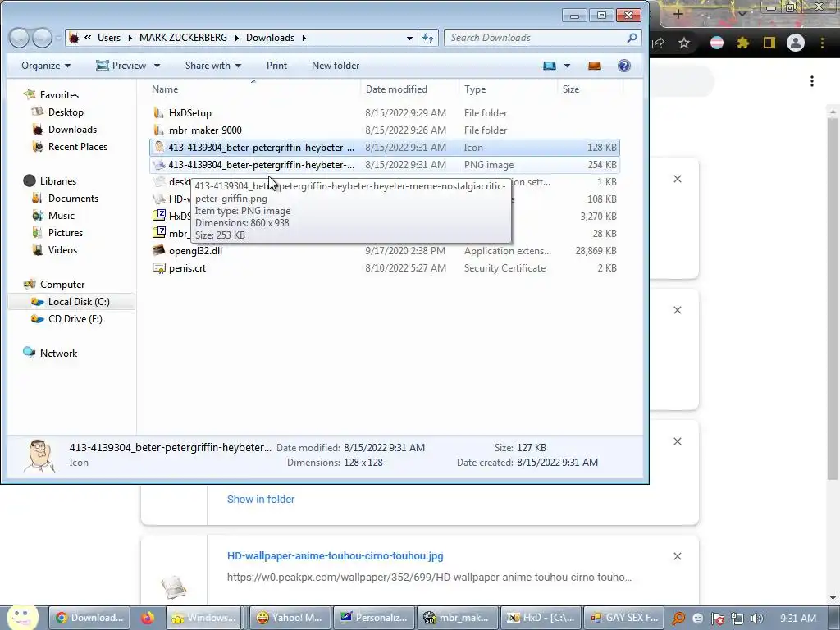Viewport: 840px width, 630px height.
Task: Expand the view options dropdown arrow
Action: point(567,66)
